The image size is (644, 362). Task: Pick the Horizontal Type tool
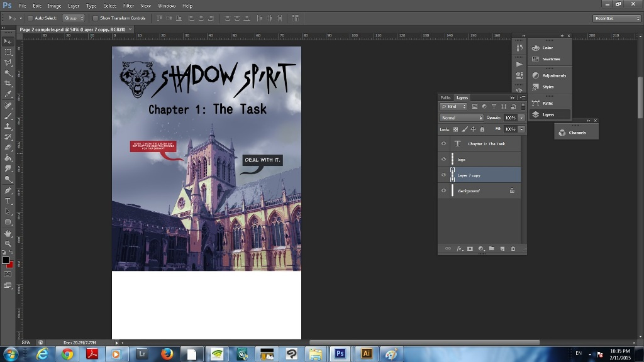click(x=8, y=201)
